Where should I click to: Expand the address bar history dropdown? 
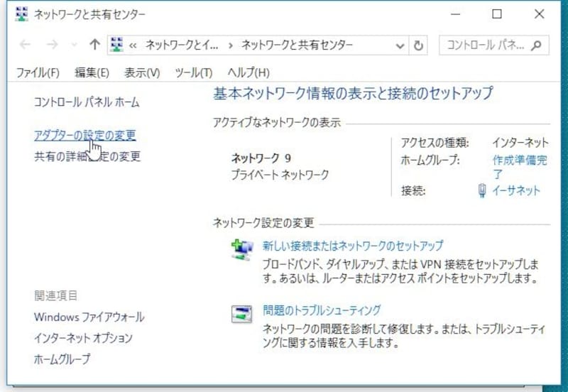(400, 45)
